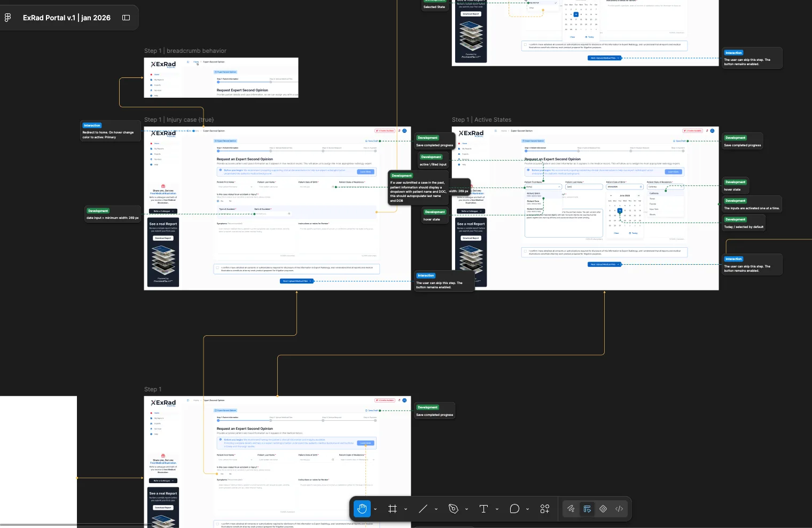Image resolution: width=812 pixels, height=528 pixels.
Task: Click the Step 1 progress dot in the Injury case frame
Action: pyautogui.click(x=218, y=151)
